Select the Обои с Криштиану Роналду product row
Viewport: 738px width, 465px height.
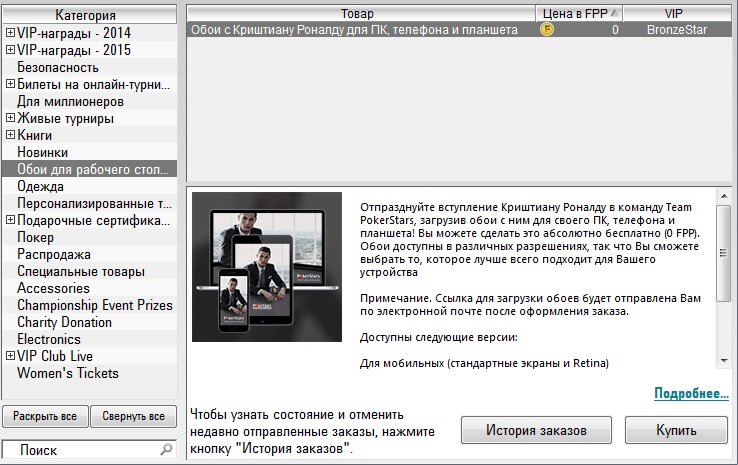(459, 30)
